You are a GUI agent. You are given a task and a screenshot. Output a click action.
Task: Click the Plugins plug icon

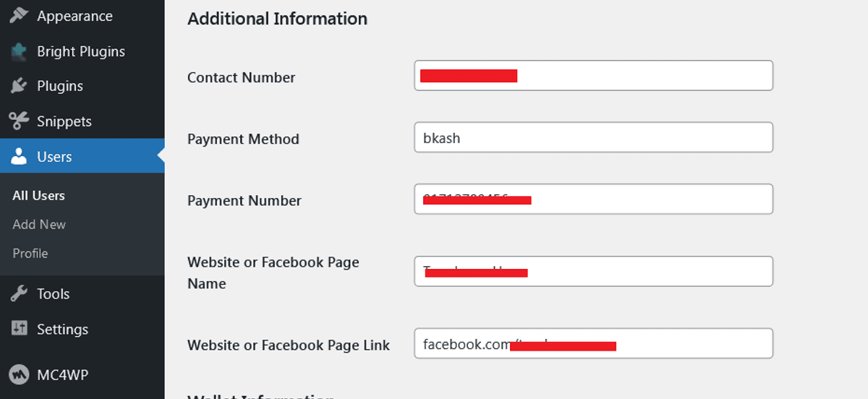20,86
